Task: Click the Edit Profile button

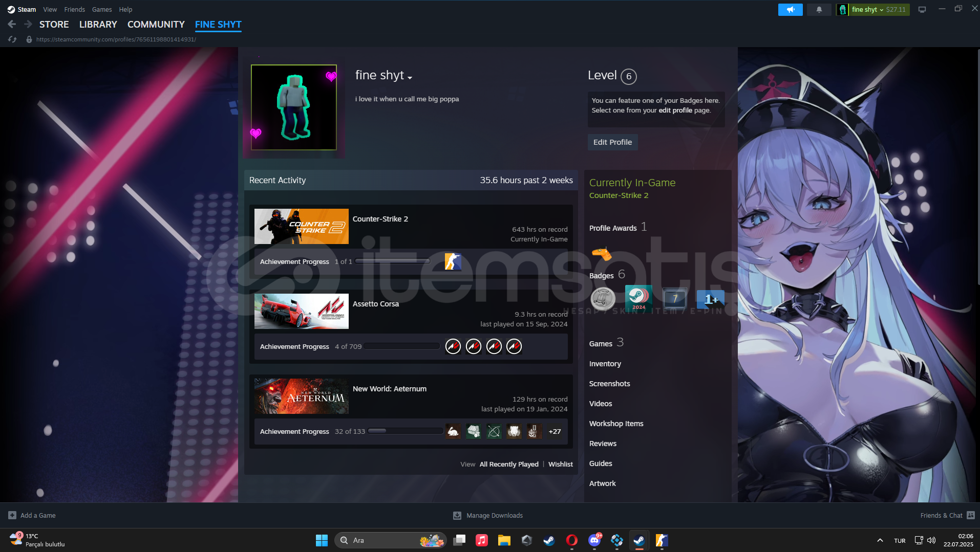Action: click(612, 142)
